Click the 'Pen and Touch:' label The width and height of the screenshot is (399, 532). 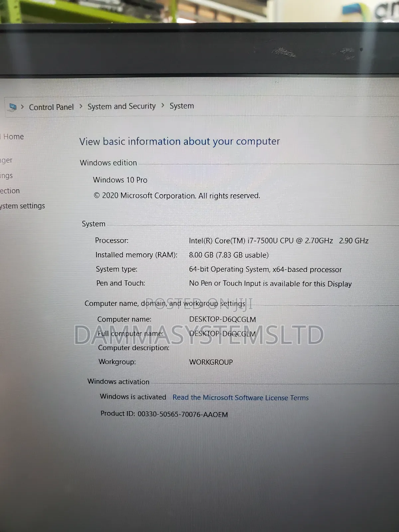121,283
